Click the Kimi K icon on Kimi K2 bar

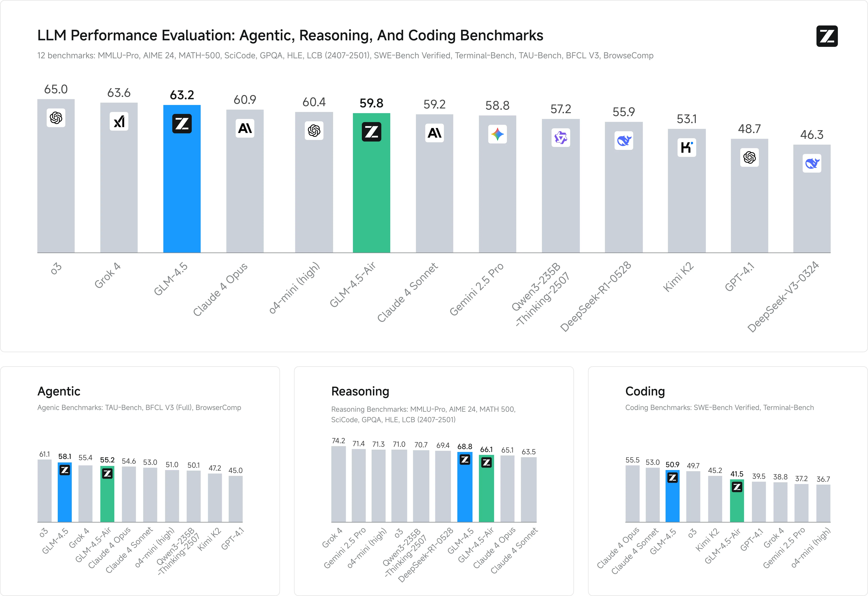[x=687, y=148]
